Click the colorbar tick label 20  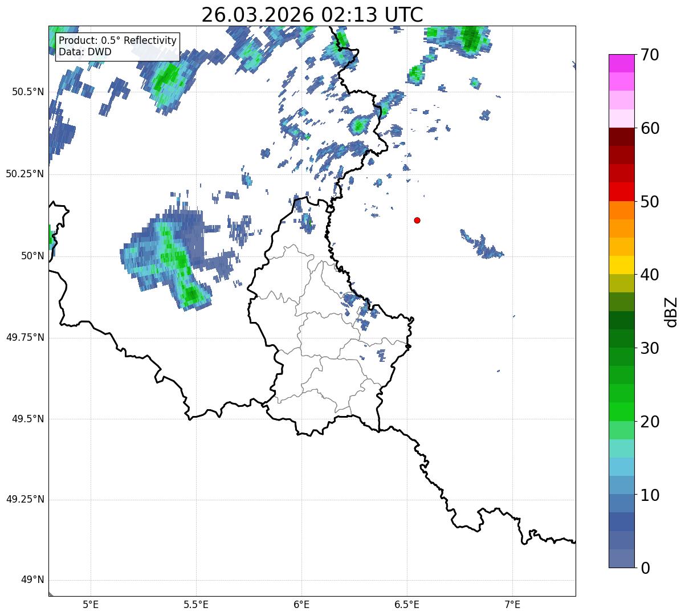[650, 422]
